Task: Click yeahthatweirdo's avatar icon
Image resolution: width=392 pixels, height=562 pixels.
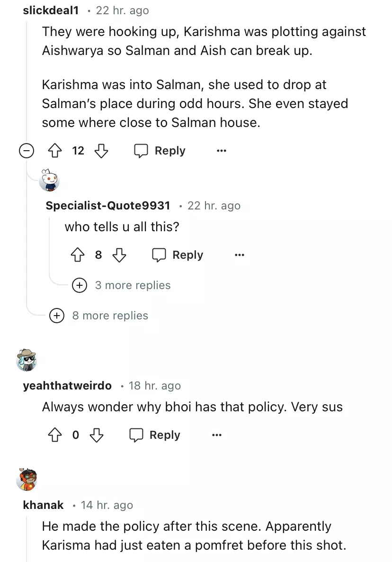Action: click(x=27, y=360)
